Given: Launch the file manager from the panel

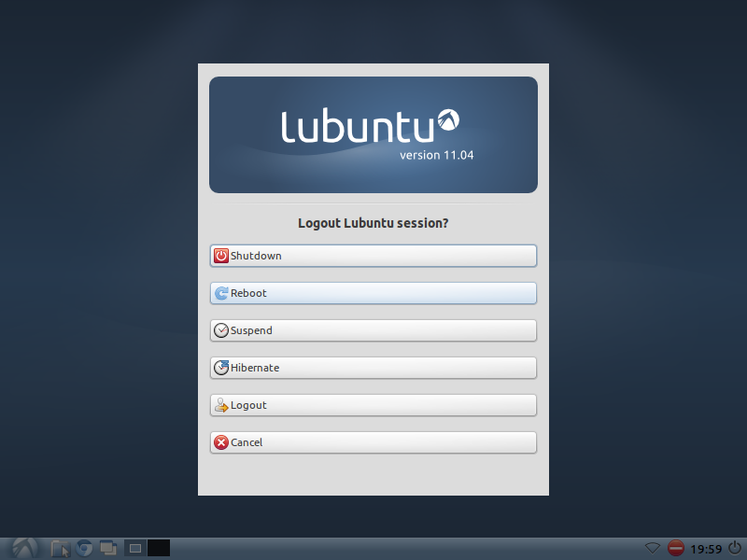Looking at the screenshot, I should [x=61, y=549].
